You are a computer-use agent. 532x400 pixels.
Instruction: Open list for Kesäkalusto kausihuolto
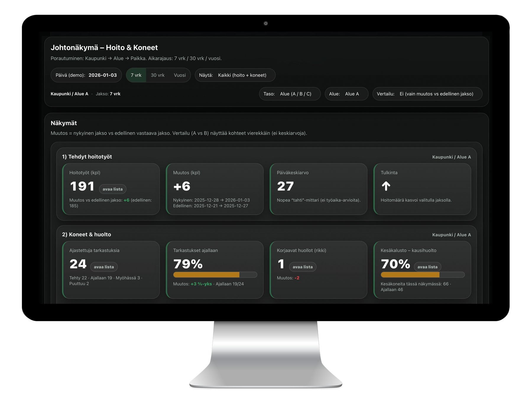point(427,267)
